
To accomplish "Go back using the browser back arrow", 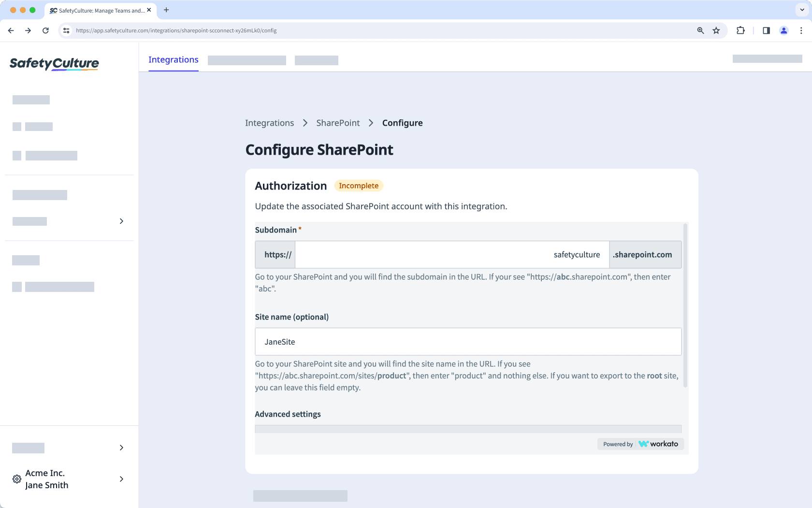I will tap(11, 30).
